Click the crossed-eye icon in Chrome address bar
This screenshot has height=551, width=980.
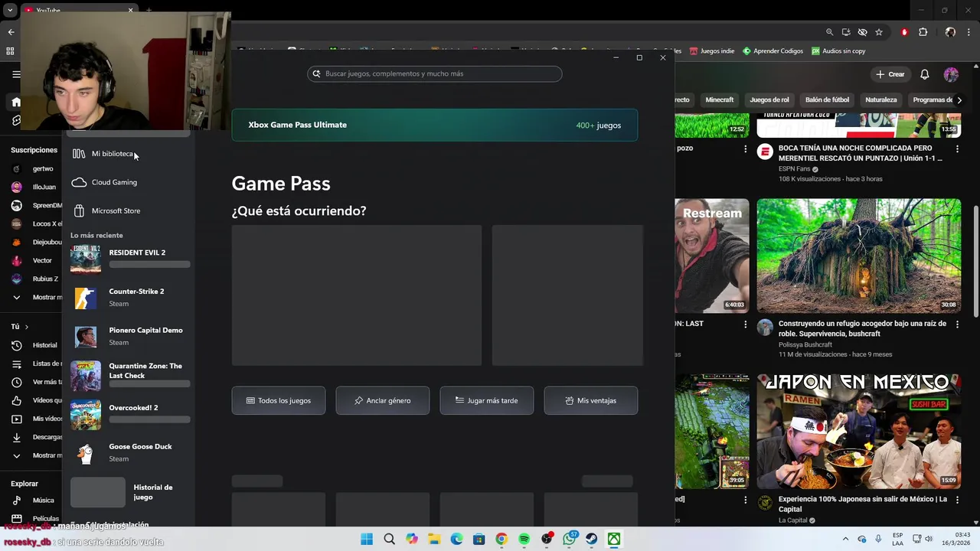862,32
